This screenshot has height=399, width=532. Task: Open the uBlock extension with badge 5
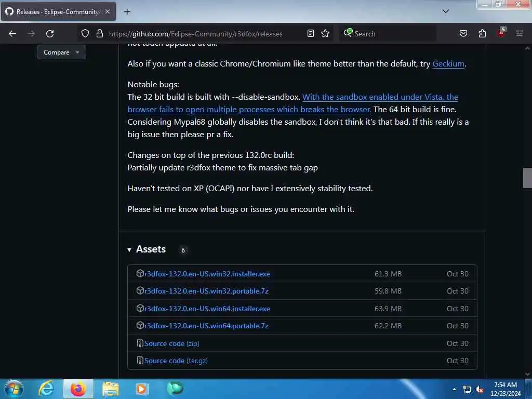pos(501,33)
